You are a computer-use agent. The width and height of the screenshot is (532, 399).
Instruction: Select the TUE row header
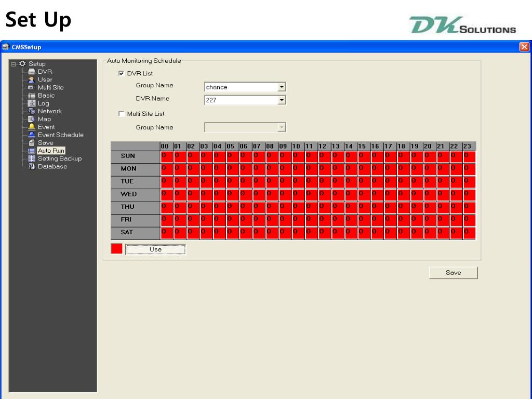[136, 181]
